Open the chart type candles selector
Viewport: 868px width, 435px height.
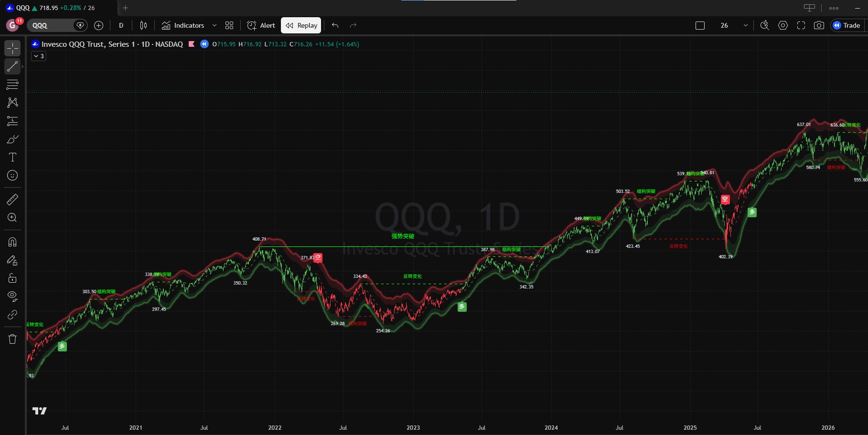(x=143, y=25)
